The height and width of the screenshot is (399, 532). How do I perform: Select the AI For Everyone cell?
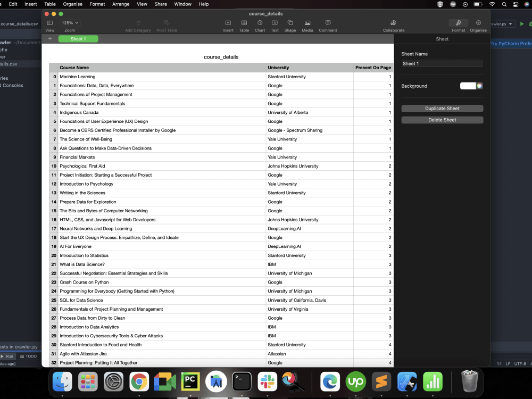pos(162,246)
